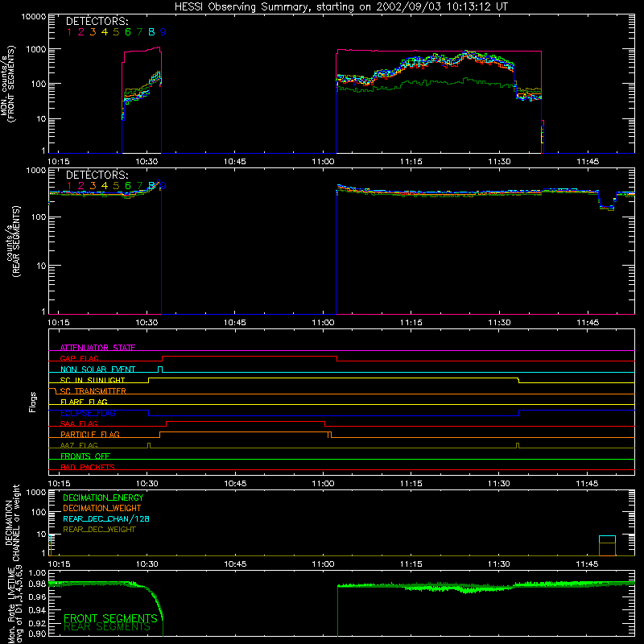644x644 pixels.
Task: Pick yellow detector 4 in rear segments legend
Action: coord(105,186)
